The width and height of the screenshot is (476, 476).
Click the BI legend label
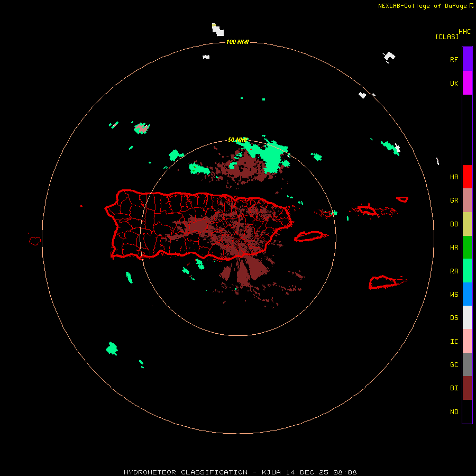[454, 388]
